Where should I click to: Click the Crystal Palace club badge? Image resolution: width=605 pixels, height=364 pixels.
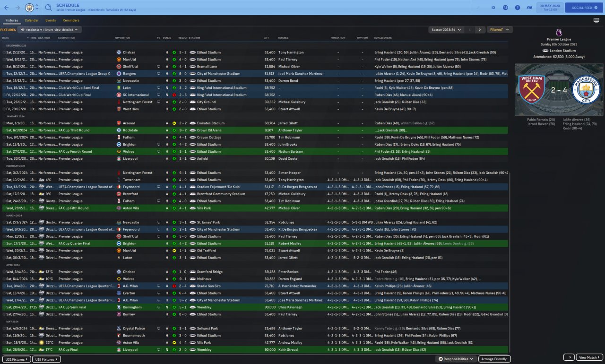(119, 329)
